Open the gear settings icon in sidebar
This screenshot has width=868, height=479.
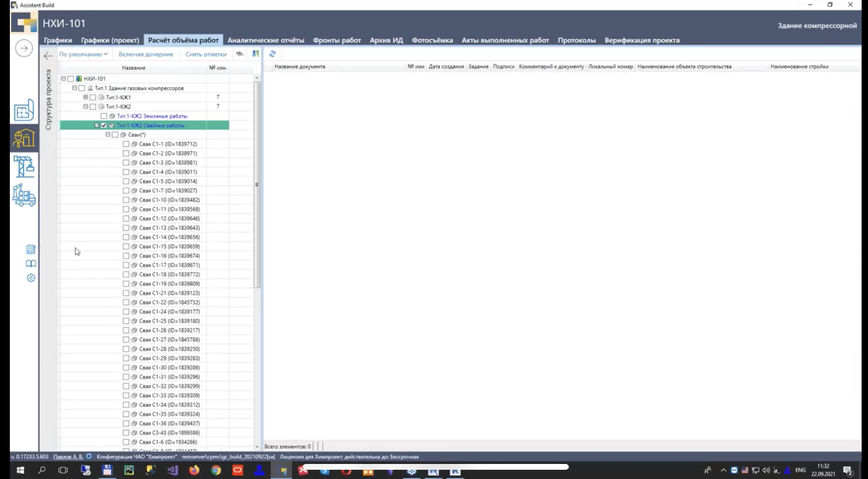[x=31, y=278]
